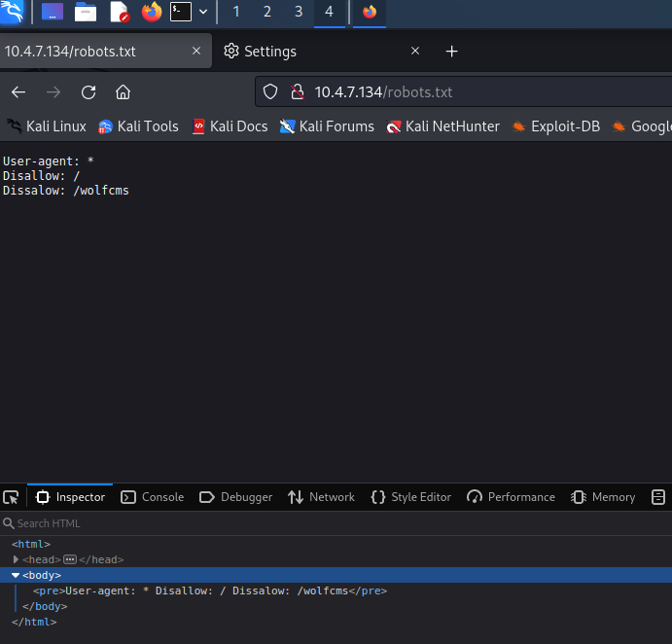Reload the current page
The width and height of the screenshot is (672, 644).
pos(88,91)
